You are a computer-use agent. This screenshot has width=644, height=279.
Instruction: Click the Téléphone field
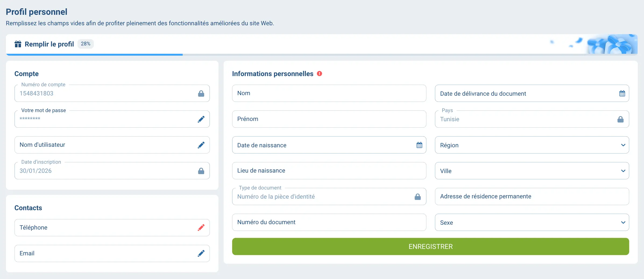112,228
